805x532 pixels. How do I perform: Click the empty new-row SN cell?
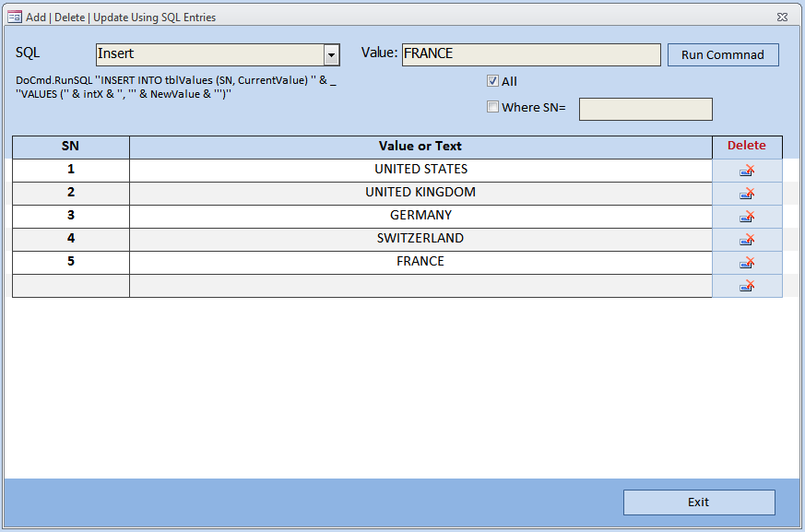[x=71, y=286]
